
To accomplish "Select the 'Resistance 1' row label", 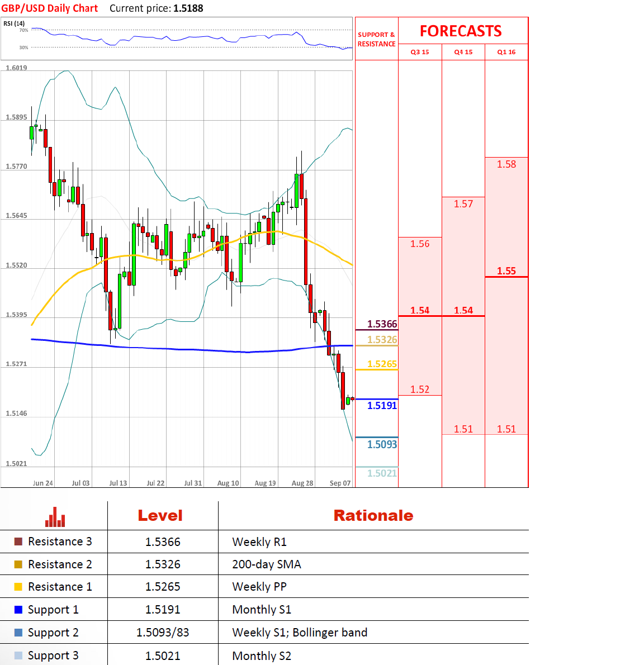I will point(60,587).
